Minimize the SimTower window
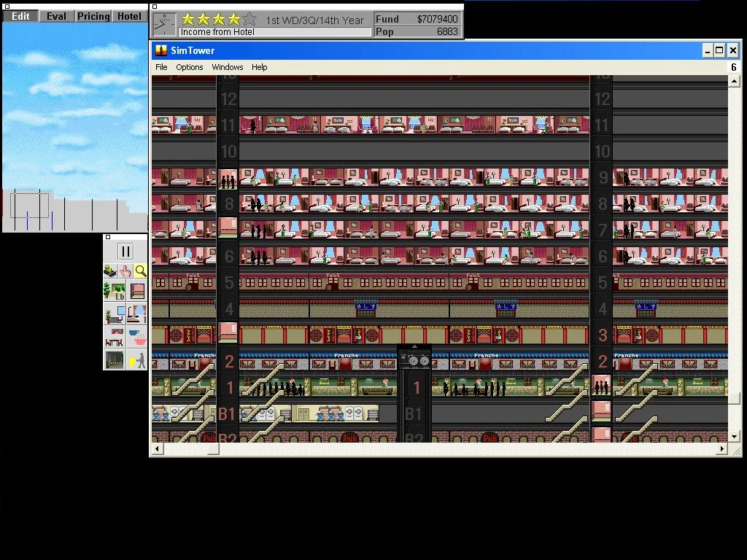Image resolution: width=747 pixels, height=560 pixels. click(x=708, y=50)
